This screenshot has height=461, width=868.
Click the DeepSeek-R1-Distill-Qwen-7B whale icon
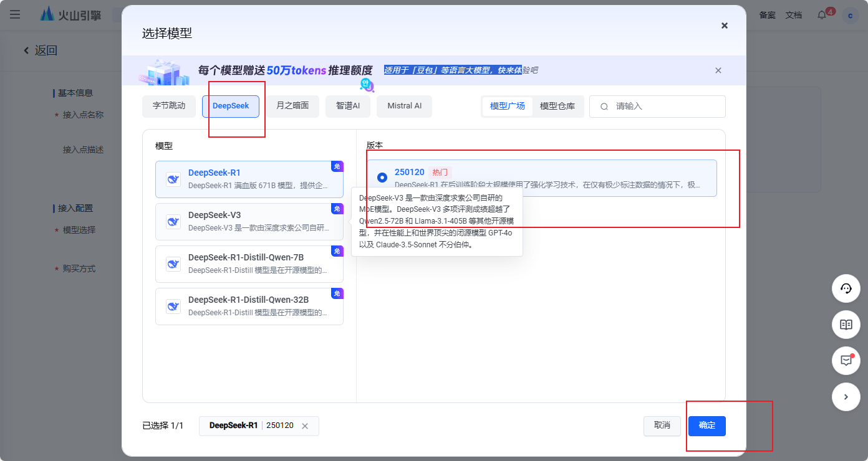coord(173,264)
